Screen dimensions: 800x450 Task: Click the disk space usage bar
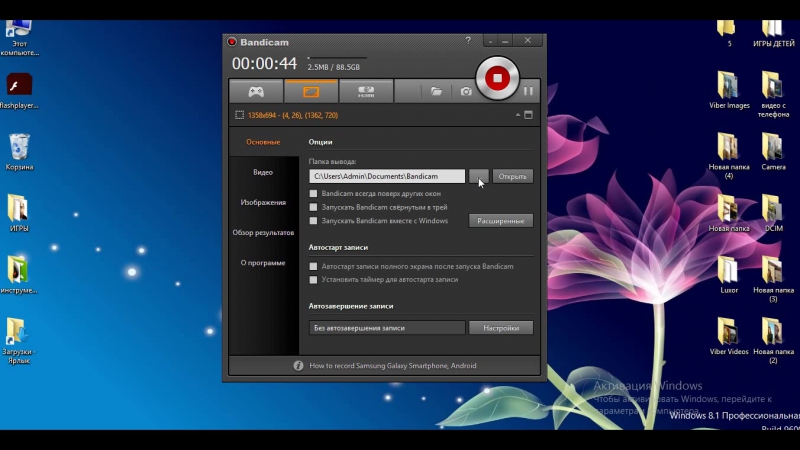tap(337, 58)
